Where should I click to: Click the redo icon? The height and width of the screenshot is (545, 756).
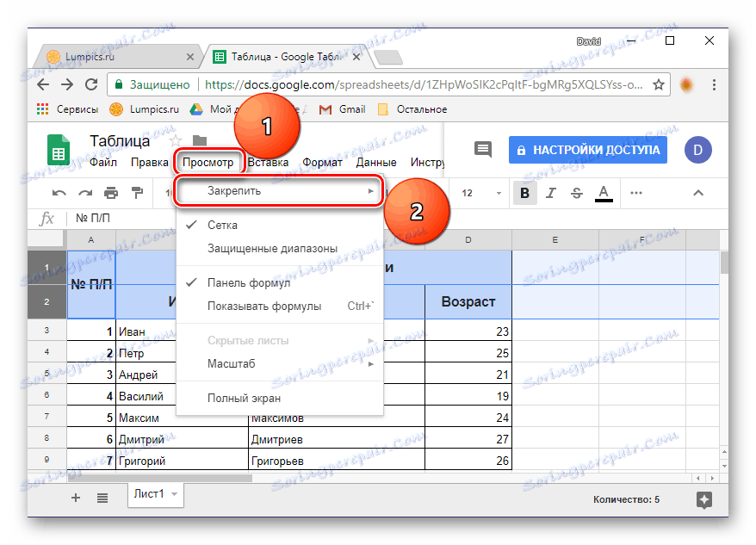pyautogui.click(x=85, y=194)
